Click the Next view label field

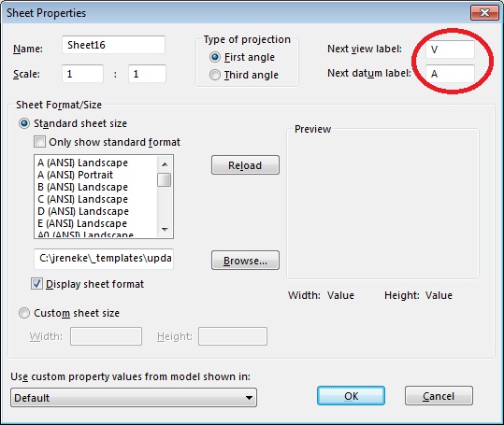coord(450,50)
